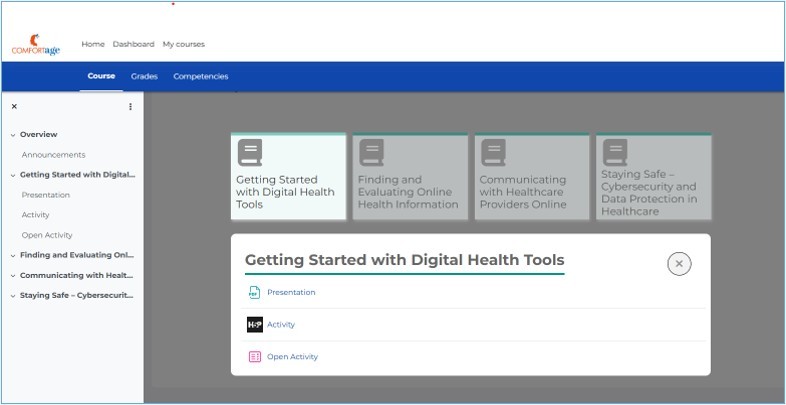This screenshot has height=405, width=786.
Task: Collapse the Overview section in sidebar
Action: pos(13,134)
